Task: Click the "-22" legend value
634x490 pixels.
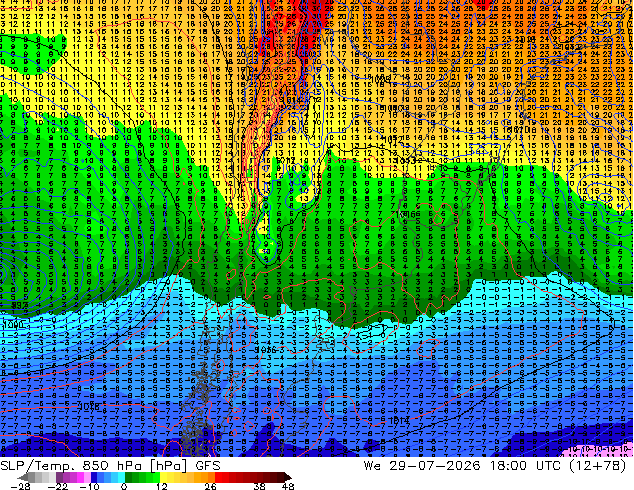Action: (x=58, y=486)
